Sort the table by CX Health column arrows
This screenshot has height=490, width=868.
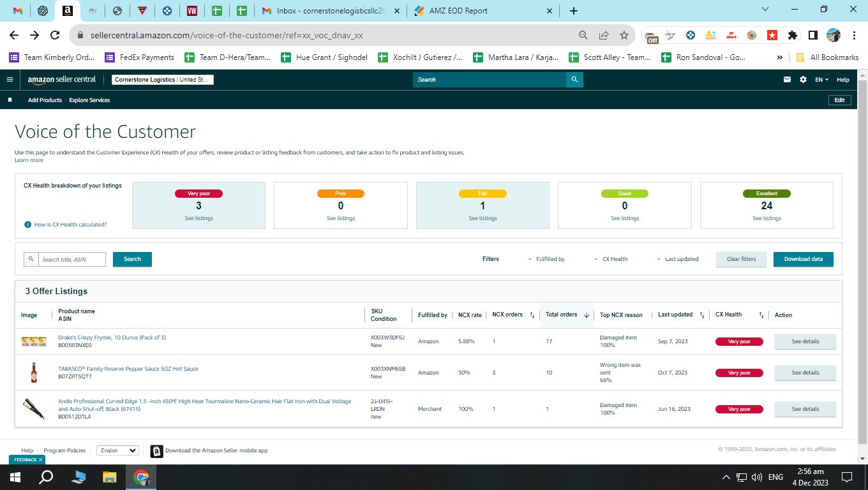click(761, 315)
